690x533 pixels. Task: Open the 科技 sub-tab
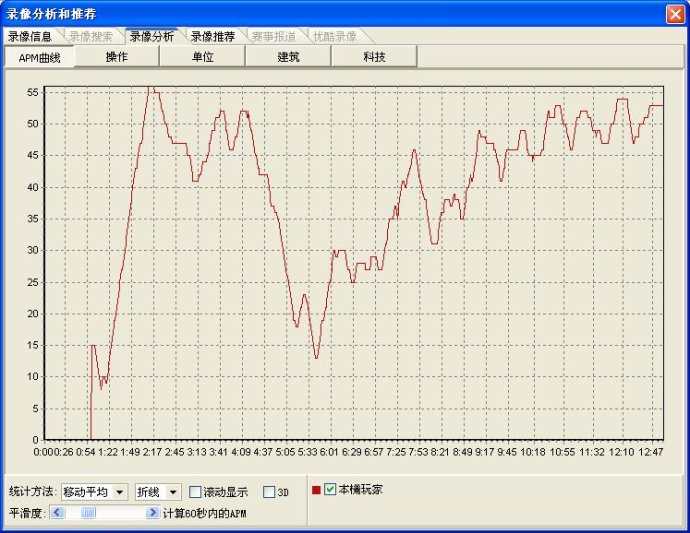[x=375, y=57]
